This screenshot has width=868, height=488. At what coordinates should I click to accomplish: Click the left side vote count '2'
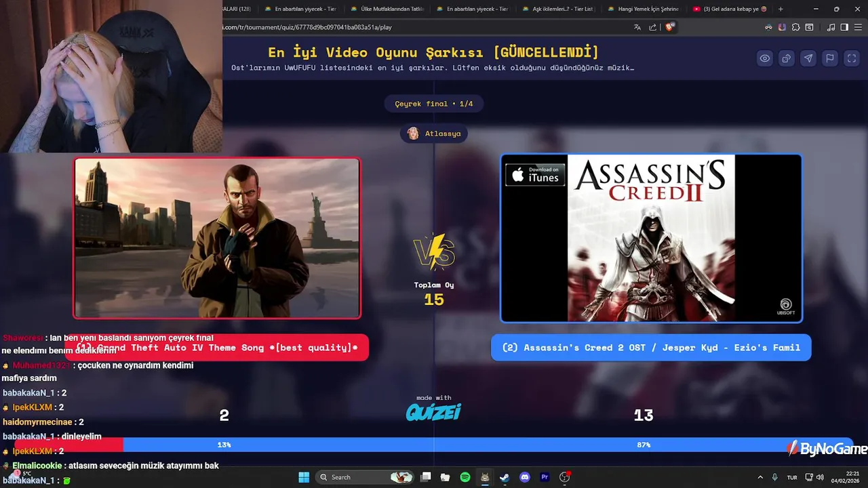click(x=224, y=415)
